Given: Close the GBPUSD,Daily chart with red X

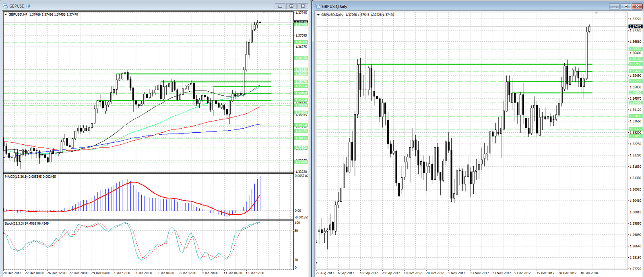Looking at the screenshot, I should [x=637, y=6].
